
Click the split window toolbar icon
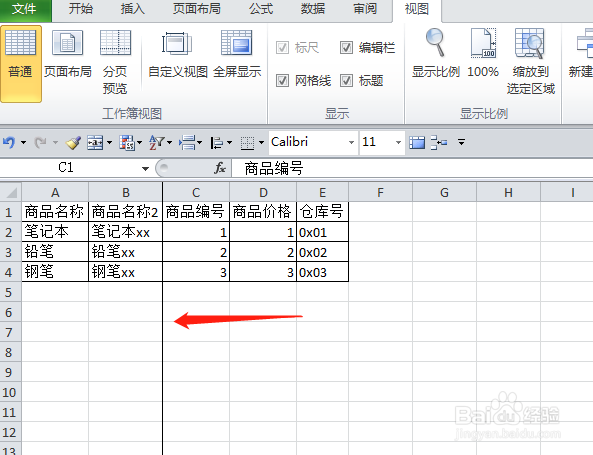coord(439,143)
